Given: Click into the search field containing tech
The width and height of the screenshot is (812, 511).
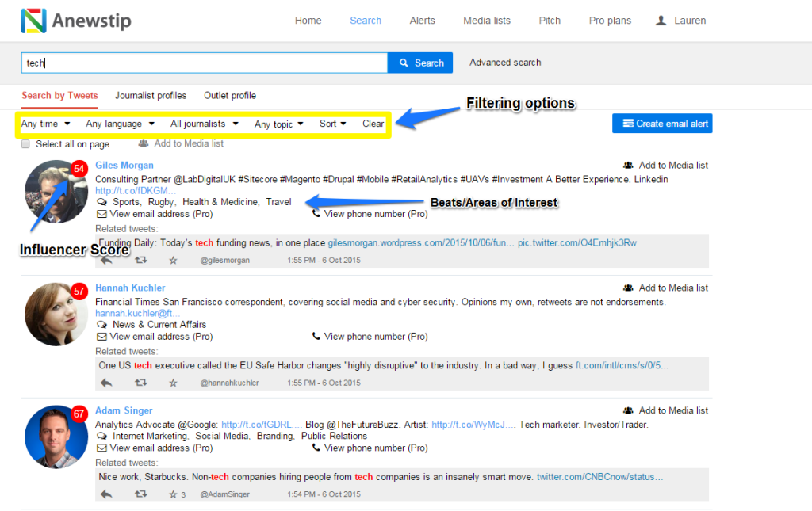Looking at the screenshot, I should click(x=204, y=63).
